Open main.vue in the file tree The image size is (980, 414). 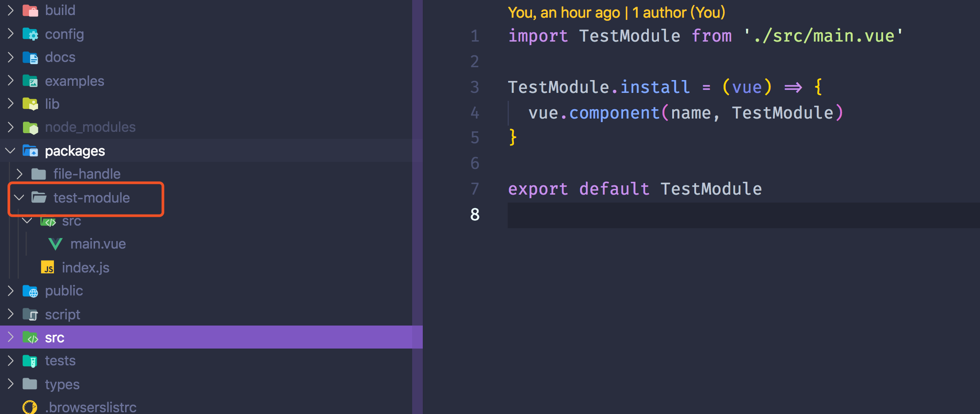click(98, 244)
